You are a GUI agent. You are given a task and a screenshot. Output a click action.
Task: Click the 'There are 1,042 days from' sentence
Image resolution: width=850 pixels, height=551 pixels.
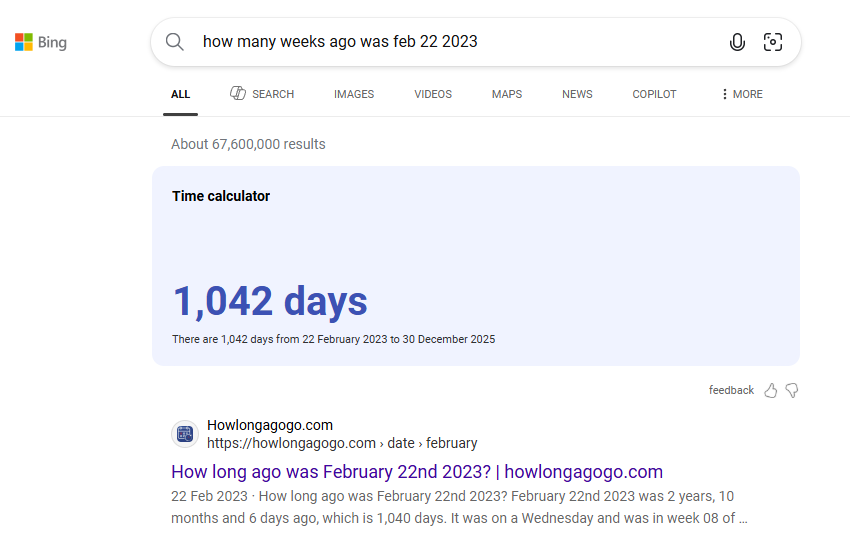pyautogui.click(x=333, y=339)
